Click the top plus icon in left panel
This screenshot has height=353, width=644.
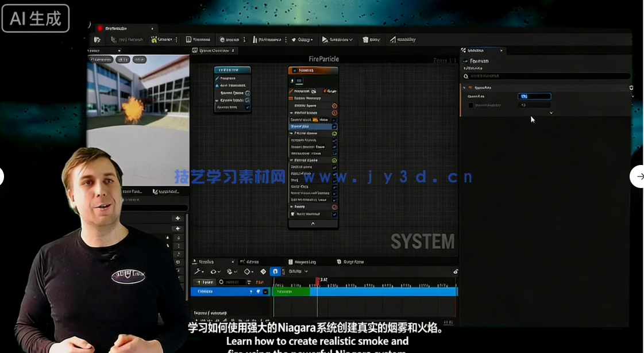click(178, 218)
